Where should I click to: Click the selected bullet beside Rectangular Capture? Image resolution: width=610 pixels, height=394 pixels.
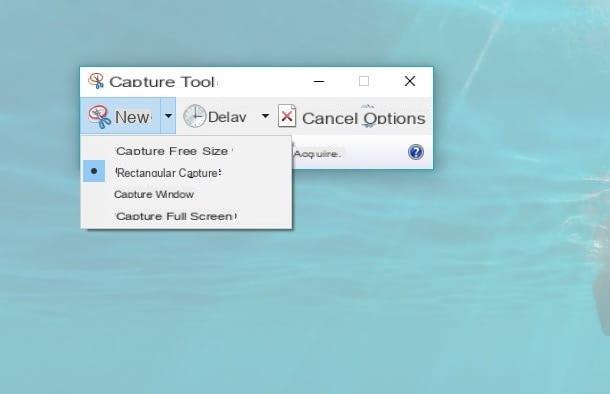pos(94,171)
